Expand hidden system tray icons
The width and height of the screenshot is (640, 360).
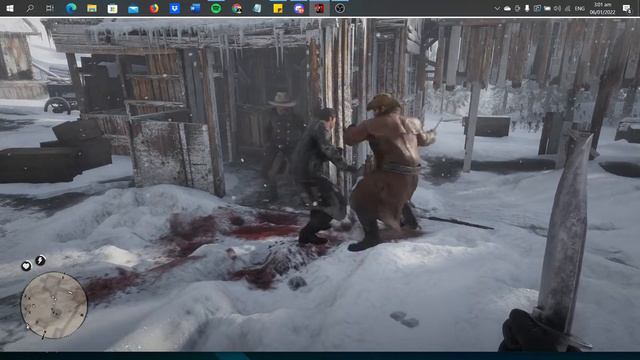tap(497, 8)
